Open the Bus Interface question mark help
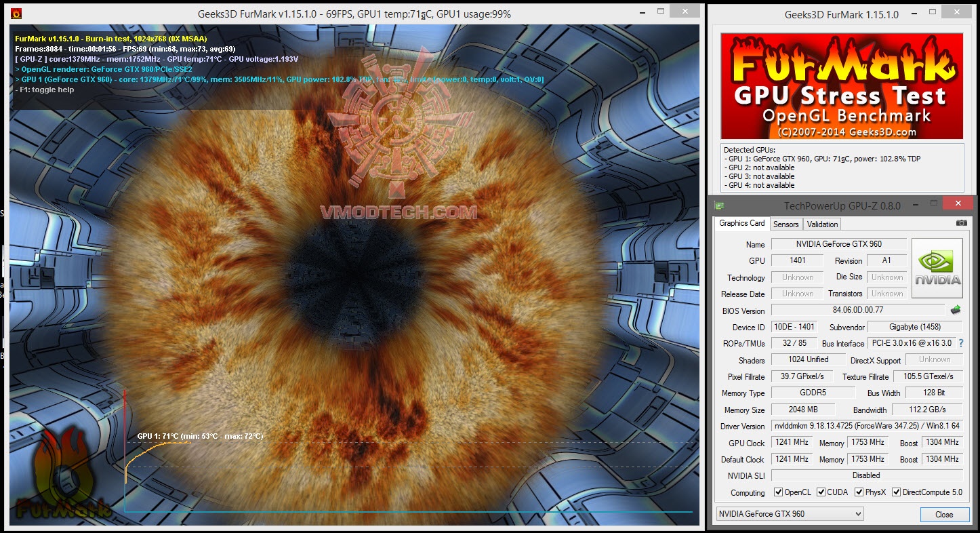Screen dimensions: 980x533 click(961, 343)
